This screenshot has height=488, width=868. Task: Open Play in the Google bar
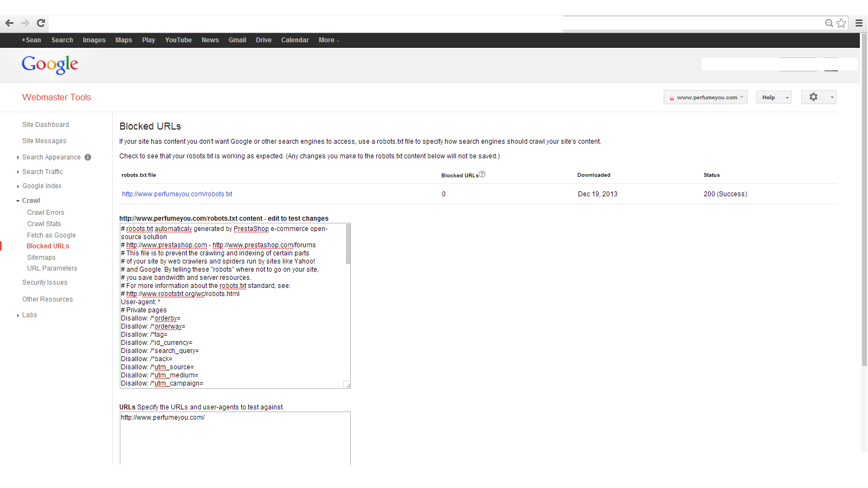(x=149, y=40)
